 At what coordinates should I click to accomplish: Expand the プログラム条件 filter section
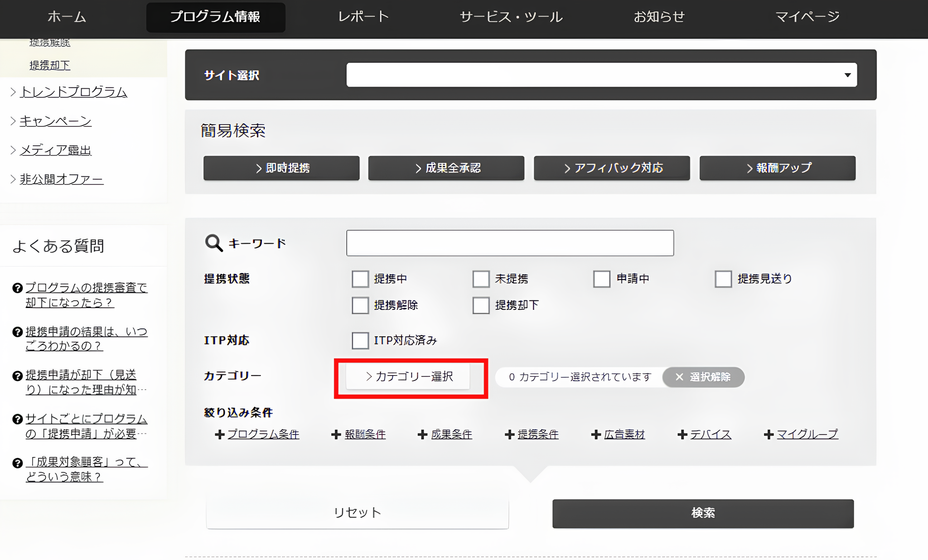(x=219, y=434)
